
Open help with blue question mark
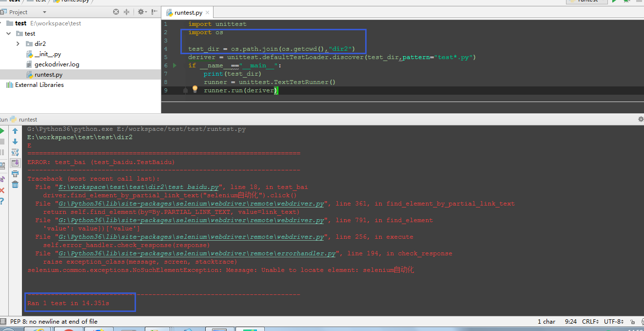2,201
